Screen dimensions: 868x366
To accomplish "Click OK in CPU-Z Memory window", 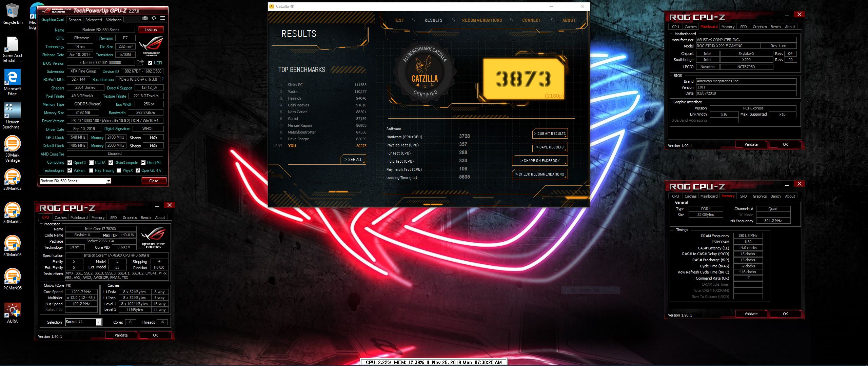I will [785, 314].
